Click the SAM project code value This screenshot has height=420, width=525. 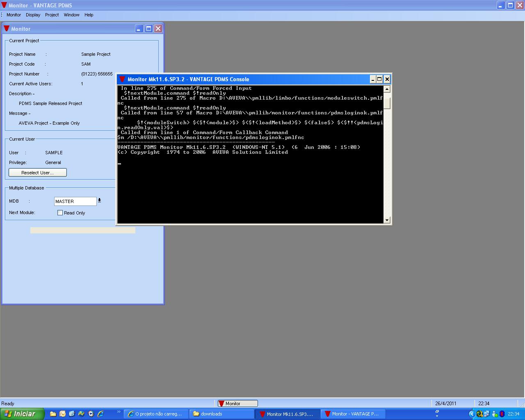click(86, 64)
